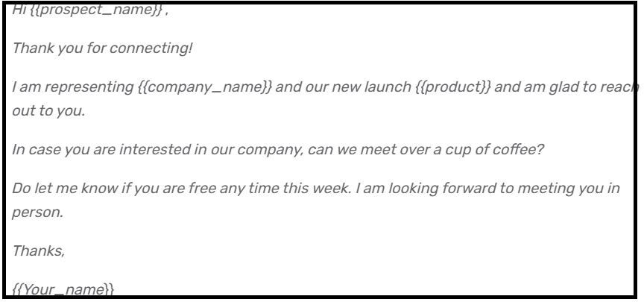This screenshot has width=644, height=302.
Task: Select the {{product}} placeholder
Action: [453, 87]
